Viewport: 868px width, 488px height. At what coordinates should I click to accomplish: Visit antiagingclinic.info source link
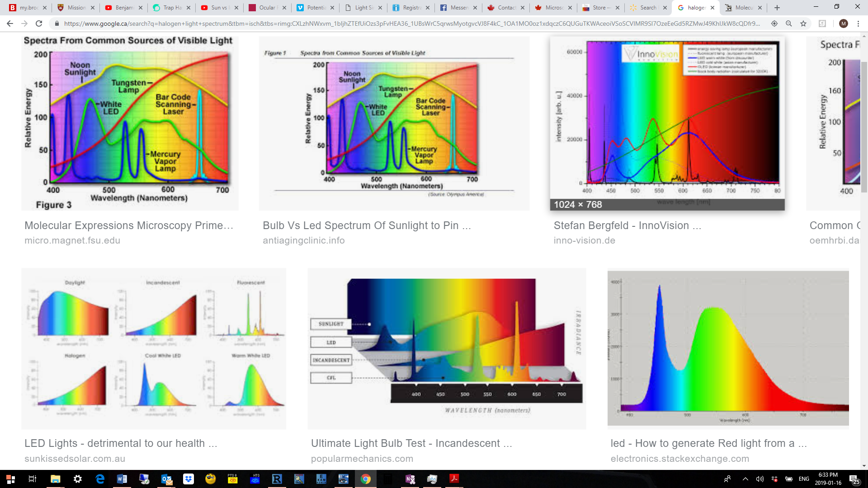point(304,240)
